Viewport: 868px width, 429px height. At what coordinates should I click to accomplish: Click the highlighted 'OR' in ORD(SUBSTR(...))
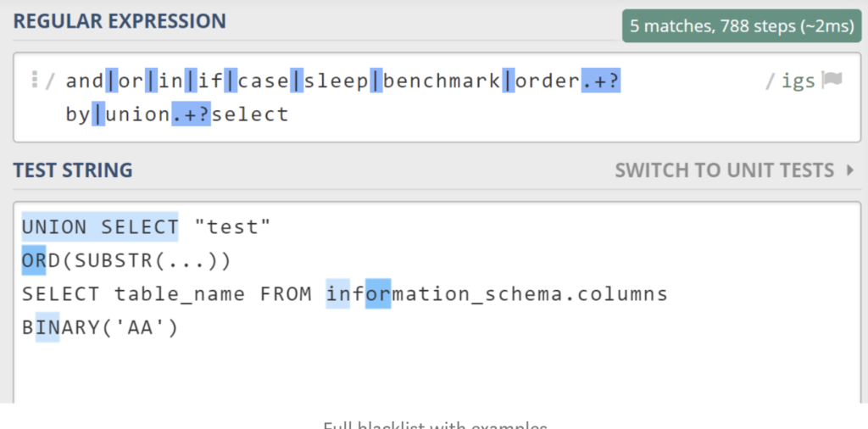tap(34, 260)
